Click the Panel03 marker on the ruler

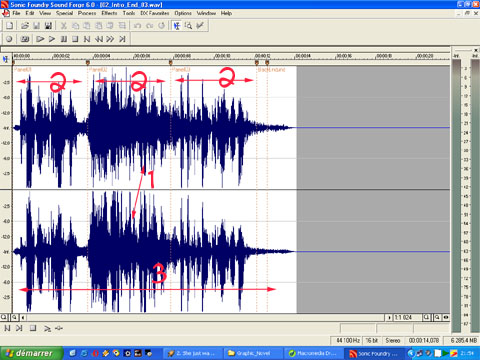pyautogui.click(x=170, y=62)
